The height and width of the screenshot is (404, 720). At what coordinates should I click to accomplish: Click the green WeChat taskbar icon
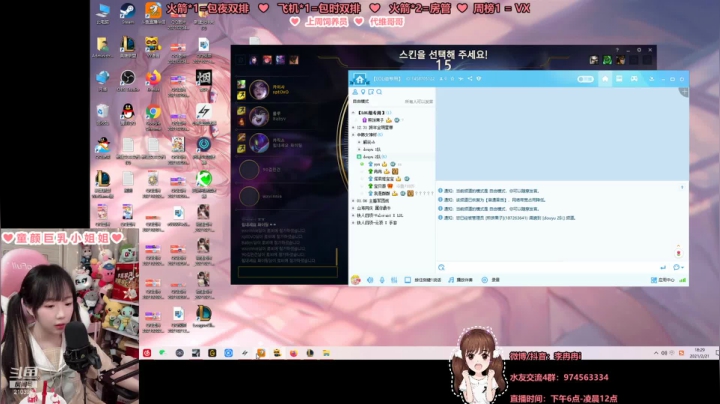pos(162,353)
